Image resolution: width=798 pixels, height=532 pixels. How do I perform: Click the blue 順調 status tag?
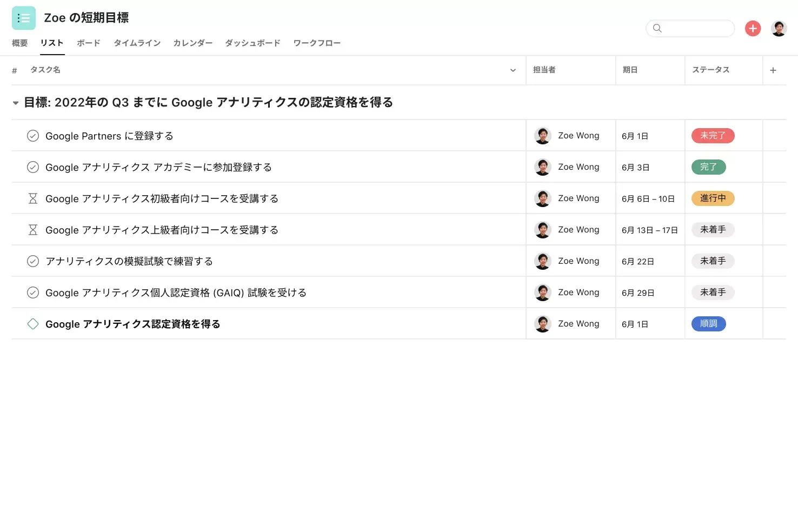(709, 324)
